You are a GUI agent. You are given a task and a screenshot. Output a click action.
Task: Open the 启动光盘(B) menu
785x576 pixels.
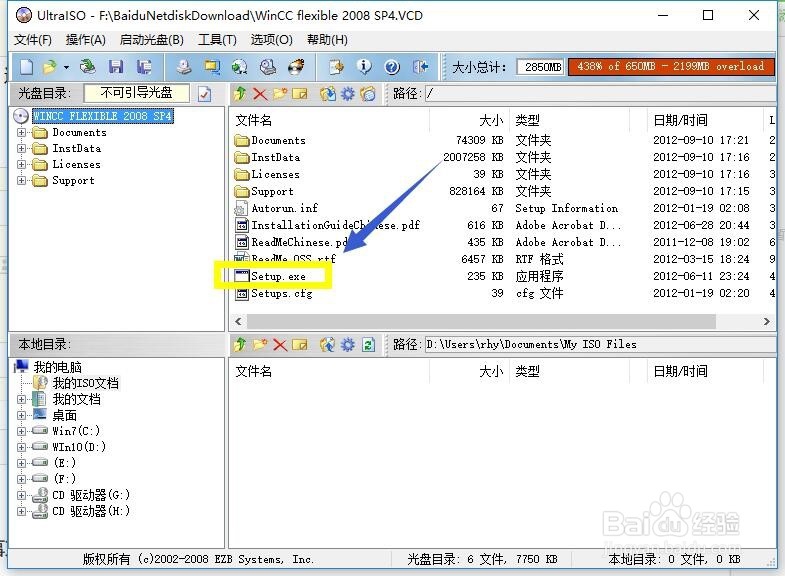[x=152, y=40]
